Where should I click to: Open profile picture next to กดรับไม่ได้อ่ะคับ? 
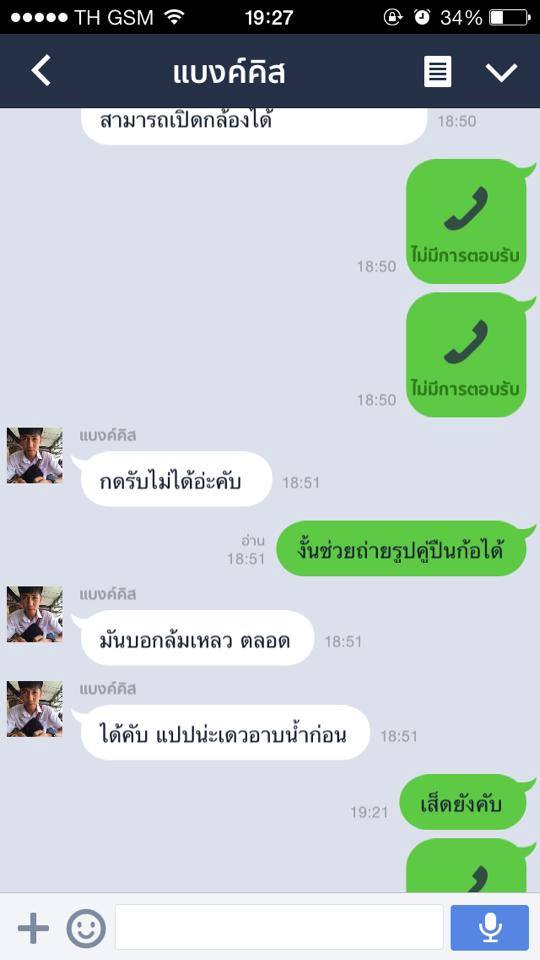(34, 456)
